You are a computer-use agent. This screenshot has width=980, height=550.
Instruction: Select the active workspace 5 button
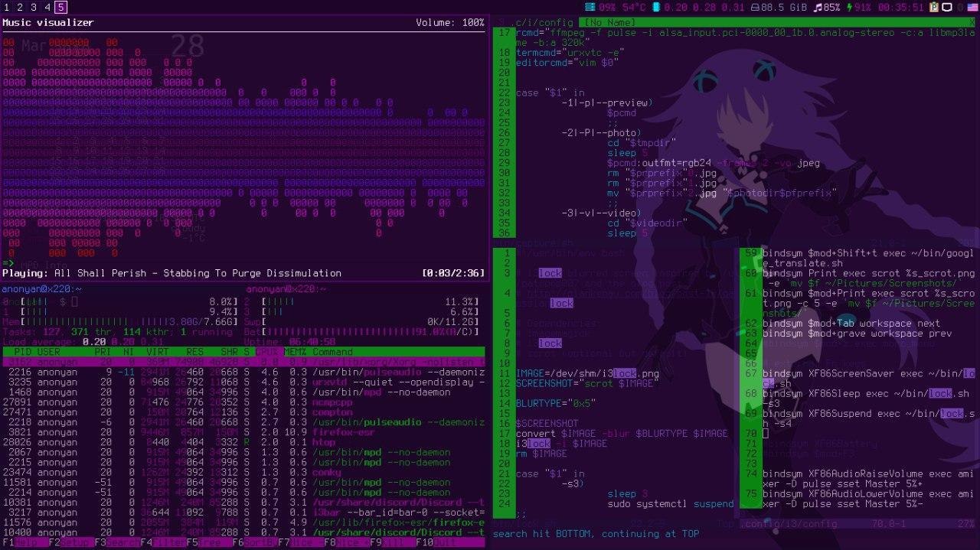[61, 7]
